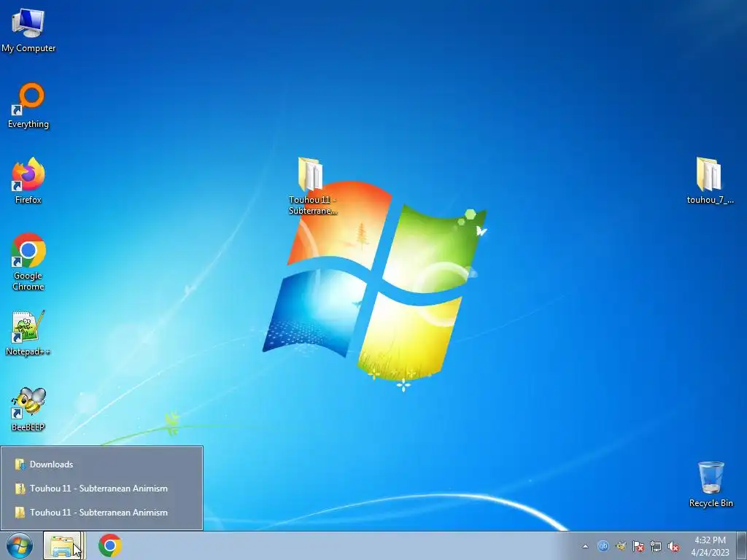Select the touhou_7_ folder on desktop
This screenshot has width=747, height=560.
coord(710,181)
